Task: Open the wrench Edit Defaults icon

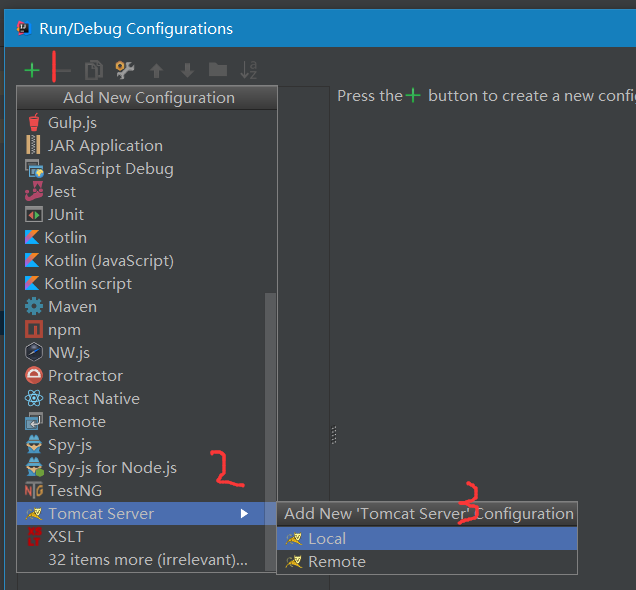Action: [x=125, y=70]
